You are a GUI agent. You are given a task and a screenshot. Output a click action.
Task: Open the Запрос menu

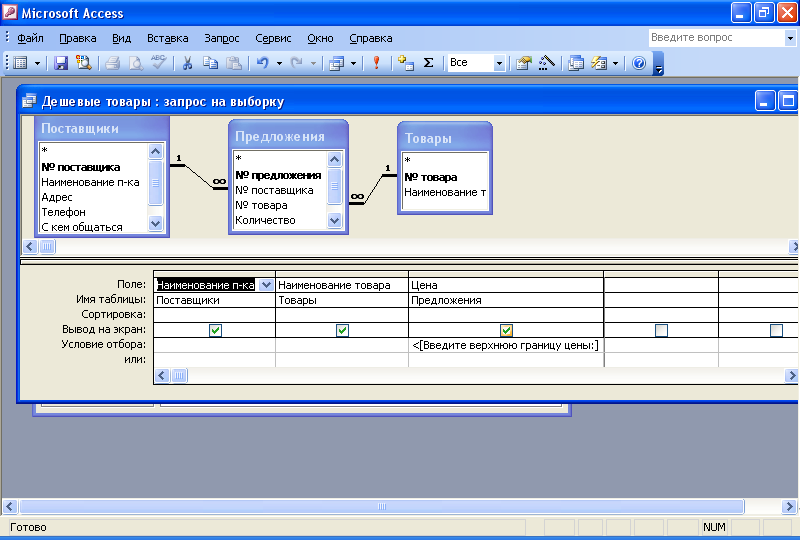point(221,38)
